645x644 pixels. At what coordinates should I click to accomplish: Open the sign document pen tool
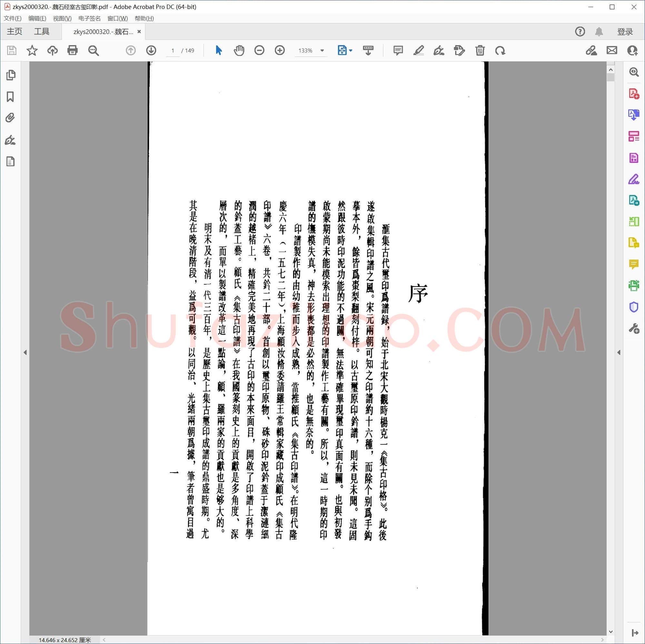439,50
